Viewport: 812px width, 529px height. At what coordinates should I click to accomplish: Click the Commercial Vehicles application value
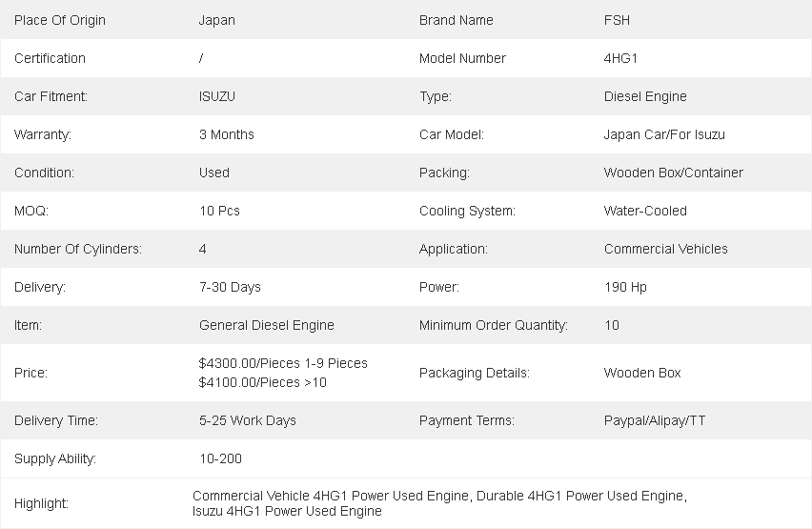[x=665, y=249]
